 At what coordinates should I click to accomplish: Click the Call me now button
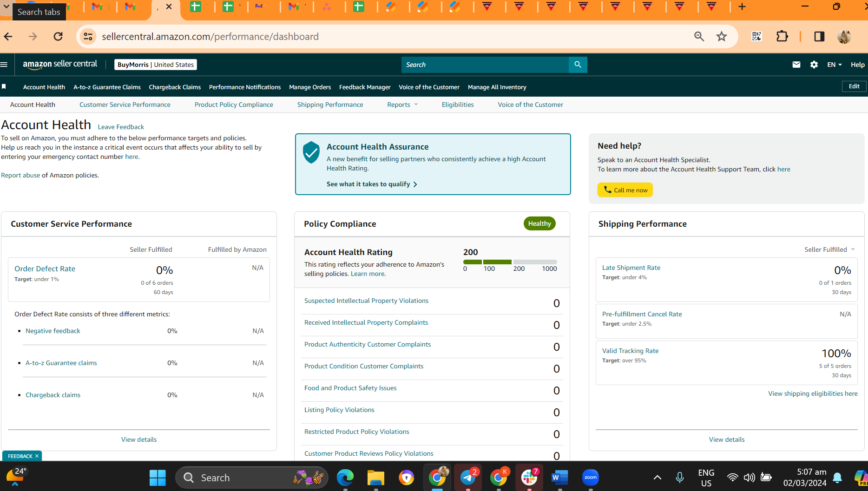tap(625, 190)
